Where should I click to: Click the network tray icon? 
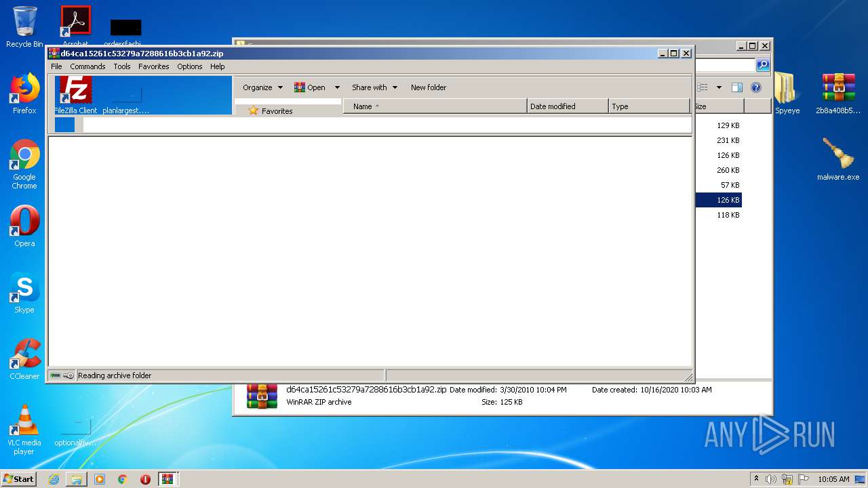(787, 479)
